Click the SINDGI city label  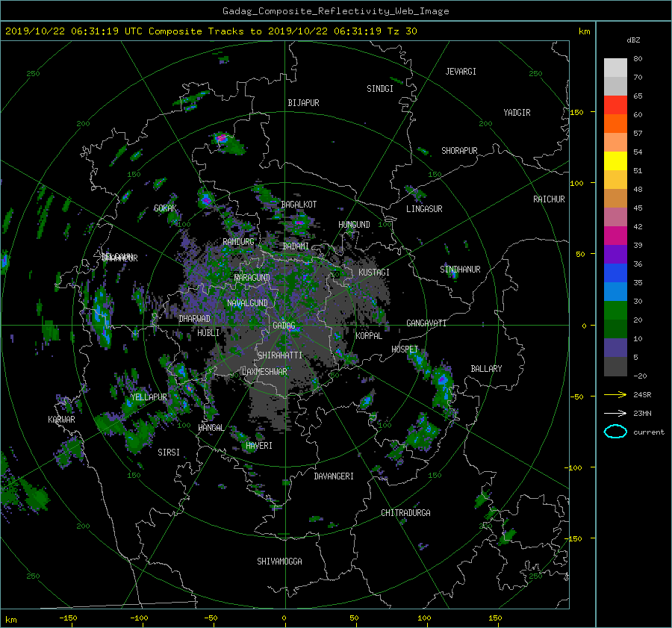click(x=380, y=89)
